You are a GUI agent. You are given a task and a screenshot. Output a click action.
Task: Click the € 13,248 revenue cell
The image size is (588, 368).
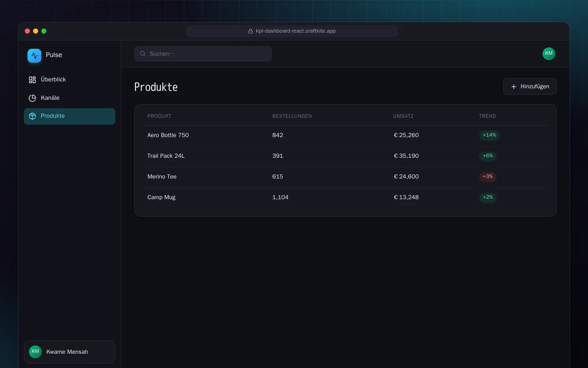[x=406, y=197]
